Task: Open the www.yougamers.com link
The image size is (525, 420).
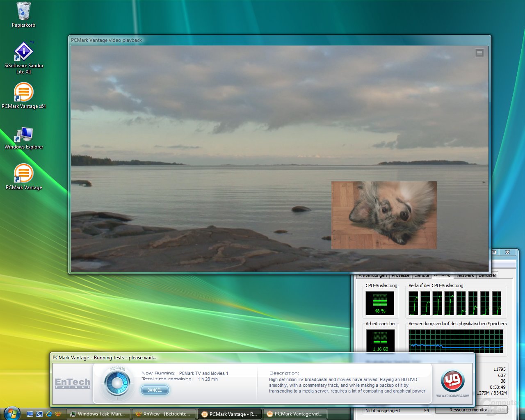Action: tap(453, 396)
